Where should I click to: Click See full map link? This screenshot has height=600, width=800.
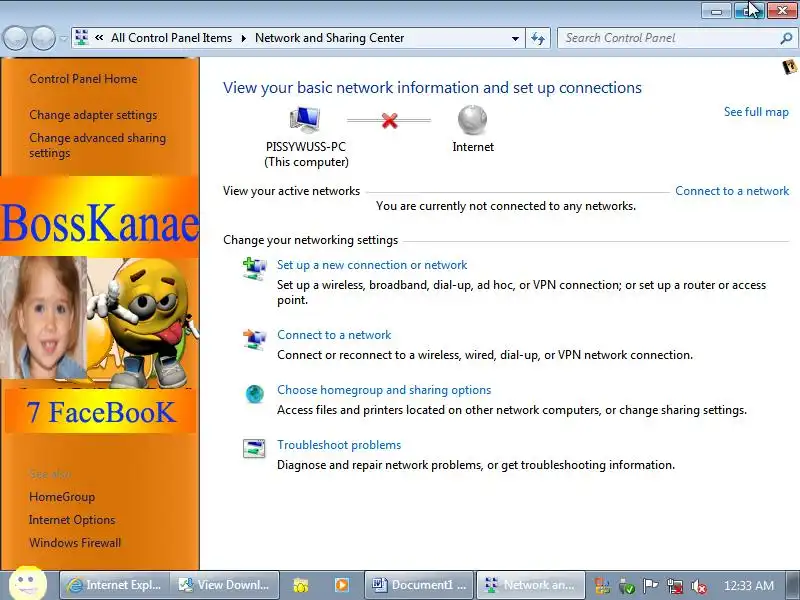pos(756,112)
